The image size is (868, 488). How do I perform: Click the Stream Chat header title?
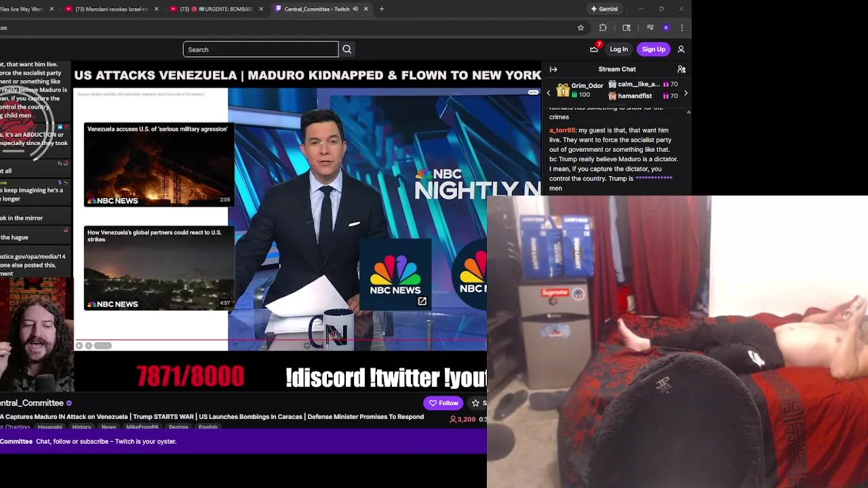(x=617, y=69)
